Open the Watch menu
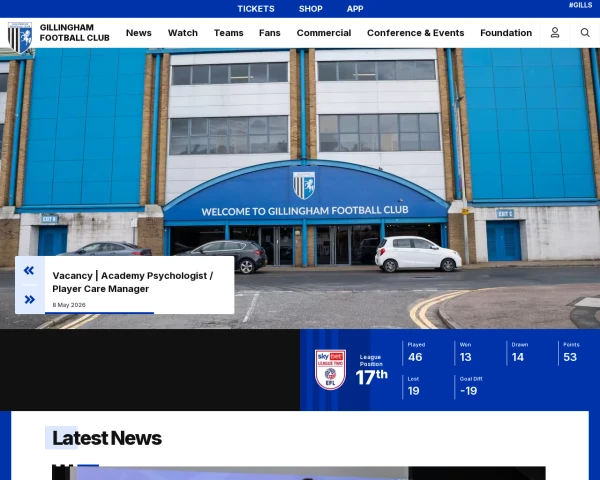600x480 pixels. (x=183, y=33)
